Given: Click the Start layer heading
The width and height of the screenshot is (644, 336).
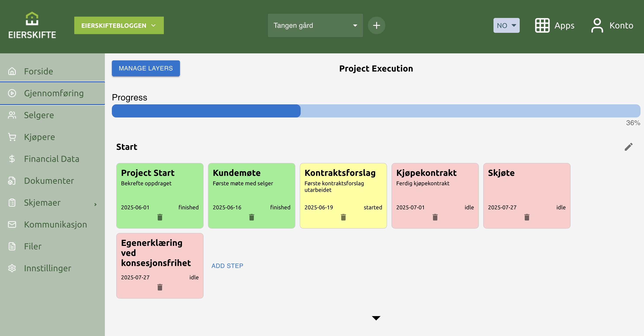Looking at the screenshot, I should point(127,147).
